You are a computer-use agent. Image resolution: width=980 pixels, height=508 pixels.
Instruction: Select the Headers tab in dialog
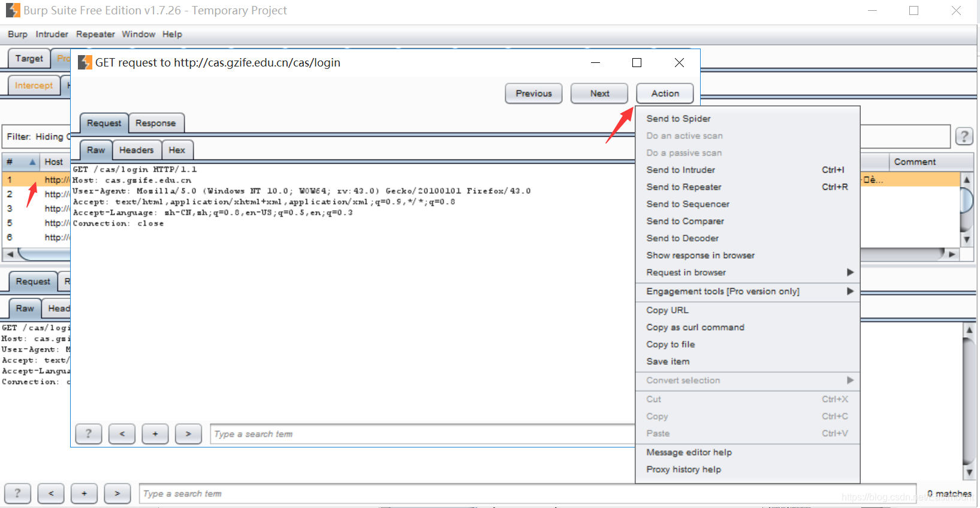[x=137, y=150]
